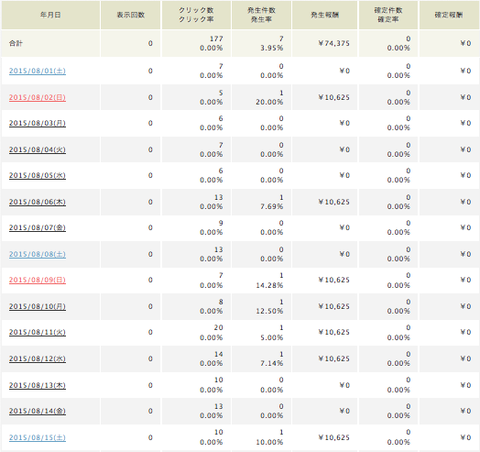Click the 2015/08/11(火) date link
Image resolution: width=480 pixels, height=452 pixels.
(x=37, y=332)
